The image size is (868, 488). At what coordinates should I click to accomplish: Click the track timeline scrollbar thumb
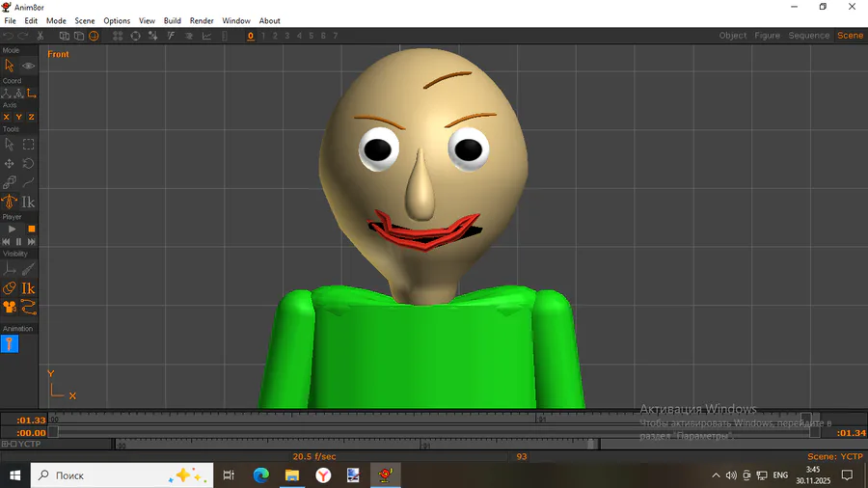tap(591, 444)
